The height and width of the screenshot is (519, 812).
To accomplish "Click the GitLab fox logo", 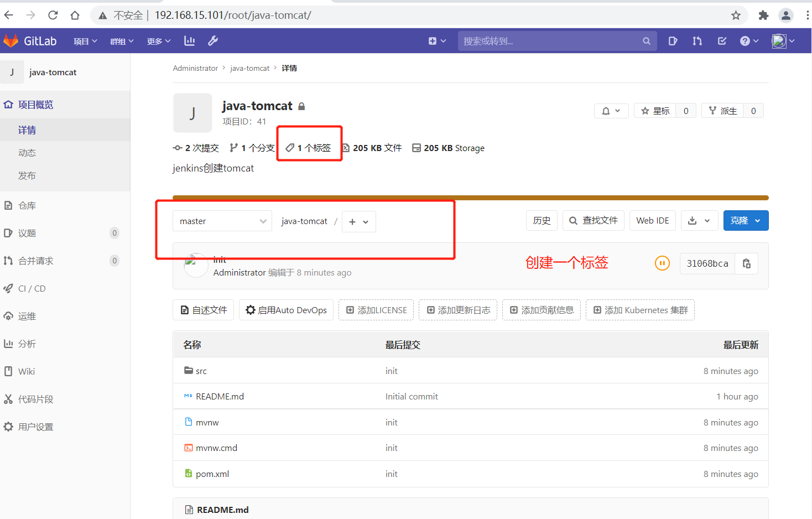I will 11,41.
